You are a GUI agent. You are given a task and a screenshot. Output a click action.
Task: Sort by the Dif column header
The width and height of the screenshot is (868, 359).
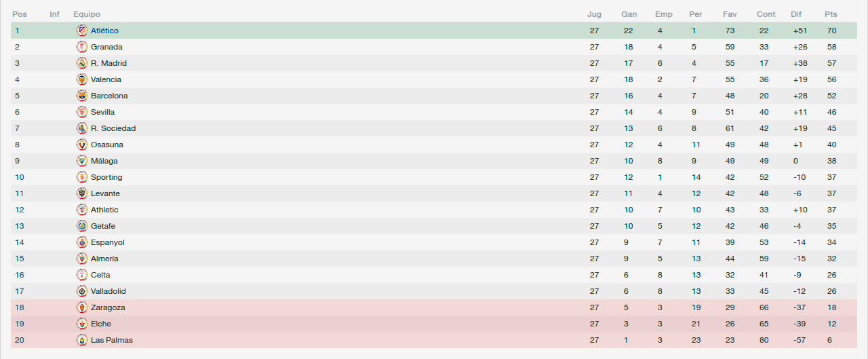point(796,14)
